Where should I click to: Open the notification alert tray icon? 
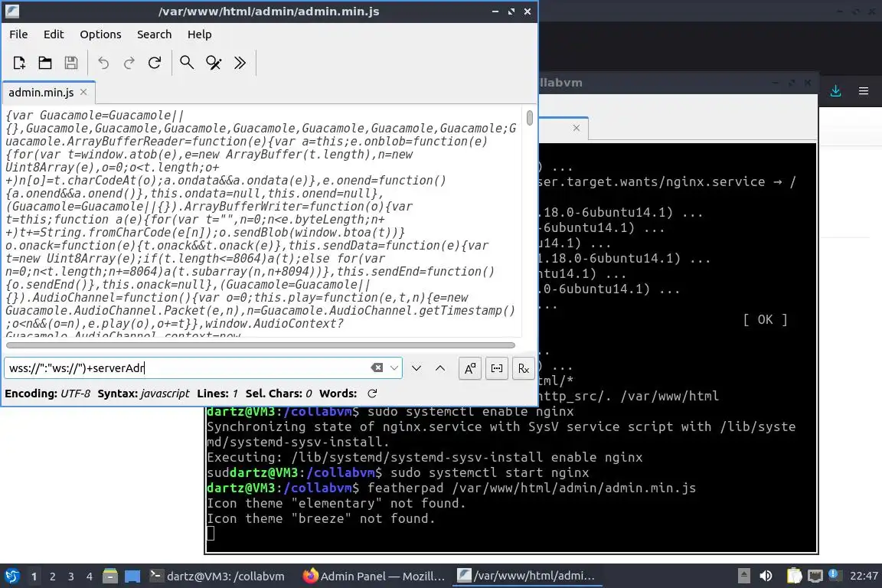coord(835,575)
